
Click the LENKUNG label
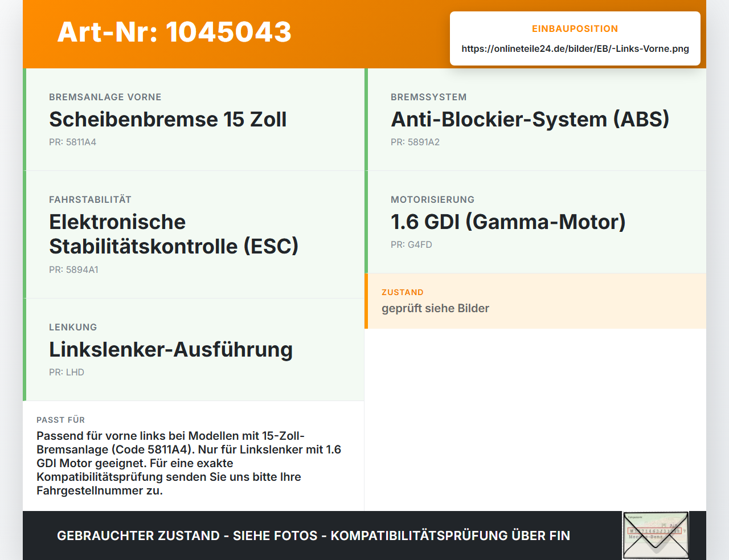pyautogui.click(x=73, y=328)
